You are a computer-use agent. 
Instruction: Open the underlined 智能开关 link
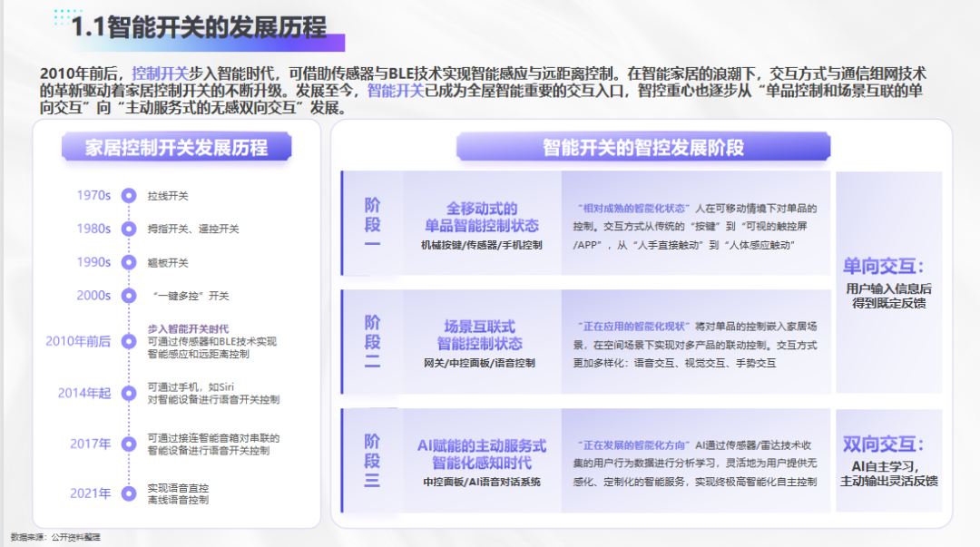395,91
